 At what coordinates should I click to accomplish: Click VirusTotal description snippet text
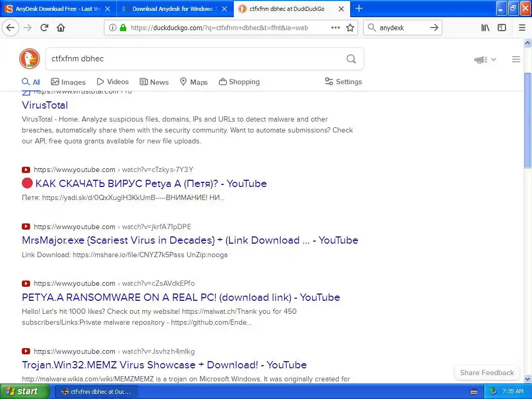(187, 130)
